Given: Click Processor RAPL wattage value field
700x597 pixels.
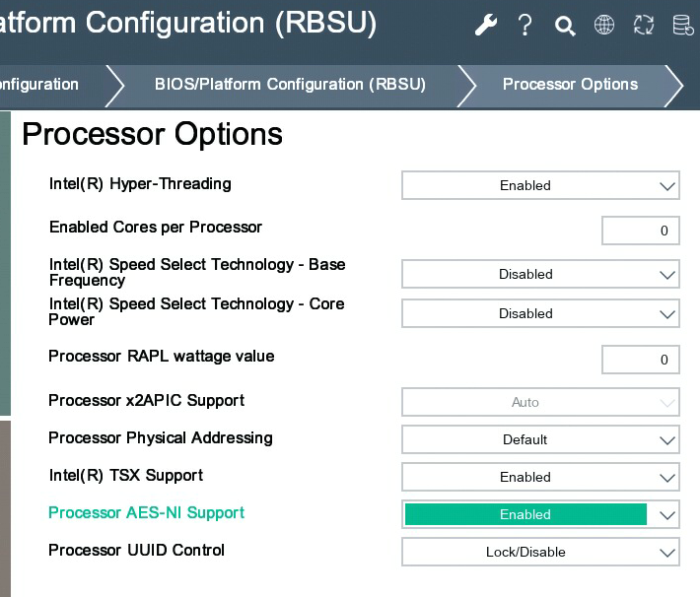Looking at the screenshot, I should [x=641, y=360].
